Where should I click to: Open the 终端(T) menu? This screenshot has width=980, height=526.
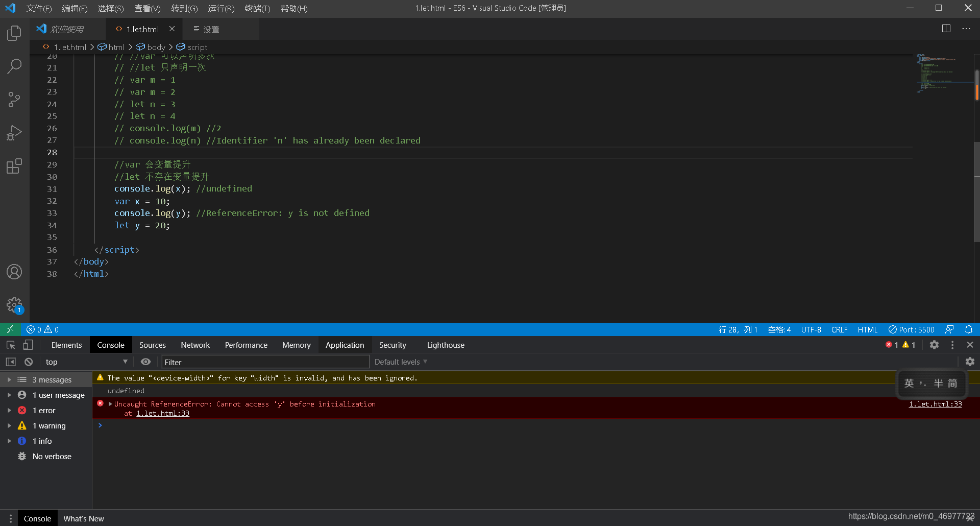pyautogui.click(x=257, y=9)
